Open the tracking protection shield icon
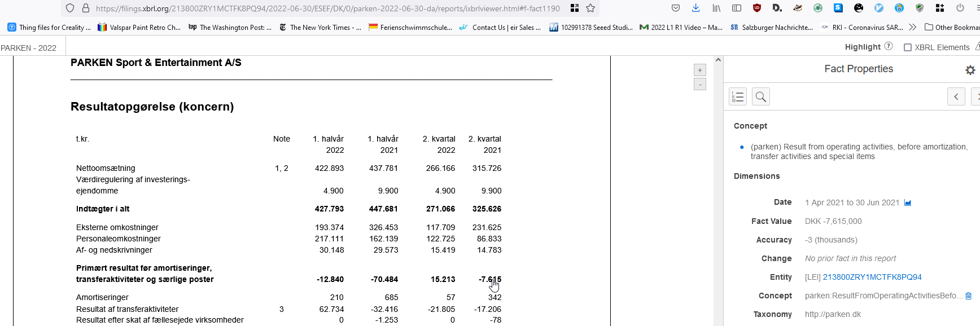Screen dimensions: 980x326 [x=70, y=8]
